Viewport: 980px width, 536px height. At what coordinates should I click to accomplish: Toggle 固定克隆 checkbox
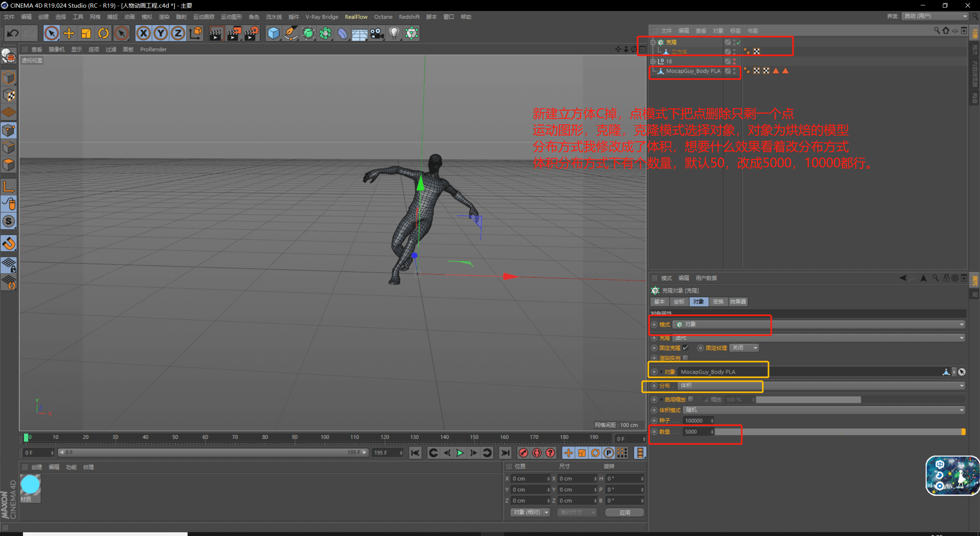click(x=685, y=348)
